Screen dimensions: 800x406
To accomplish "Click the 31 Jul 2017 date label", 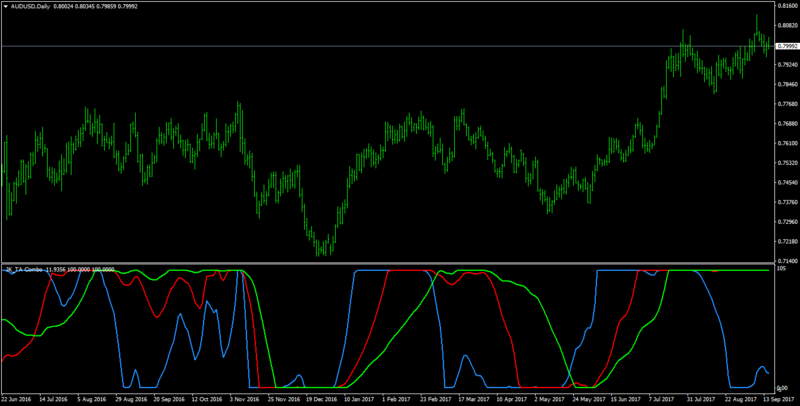I will click(x=703, y=399).
